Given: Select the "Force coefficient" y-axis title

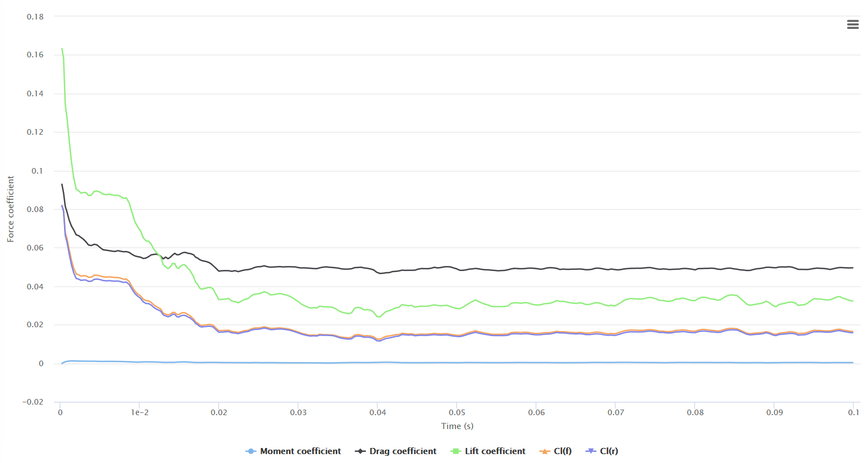Looking at the screenshot, I should pyautogui.click(x=11, y=209).
